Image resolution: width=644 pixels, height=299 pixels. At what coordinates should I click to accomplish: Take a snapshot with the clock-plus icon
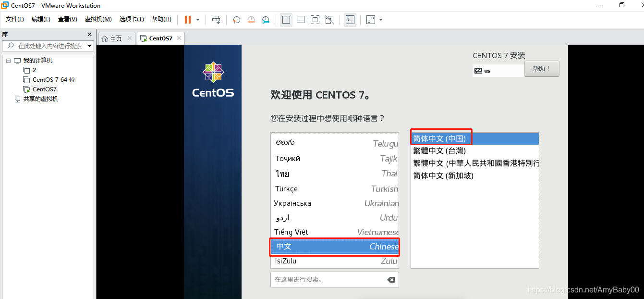tap(236, 20)
